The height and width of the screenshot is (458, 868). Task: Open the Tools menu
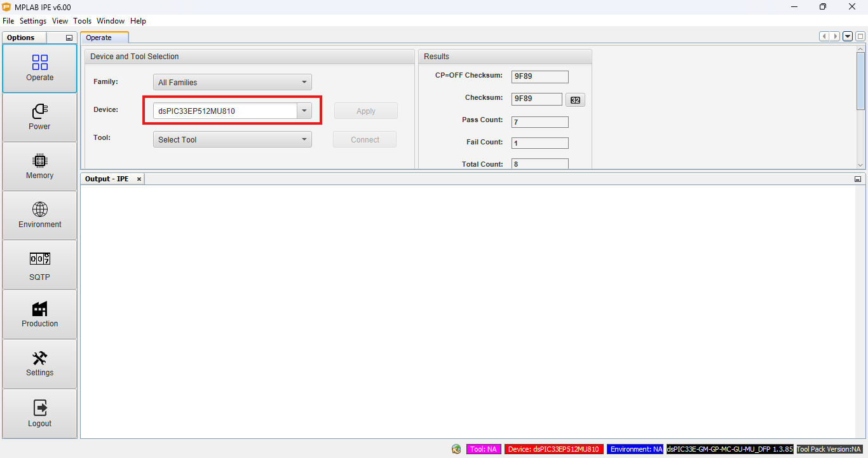83,21
